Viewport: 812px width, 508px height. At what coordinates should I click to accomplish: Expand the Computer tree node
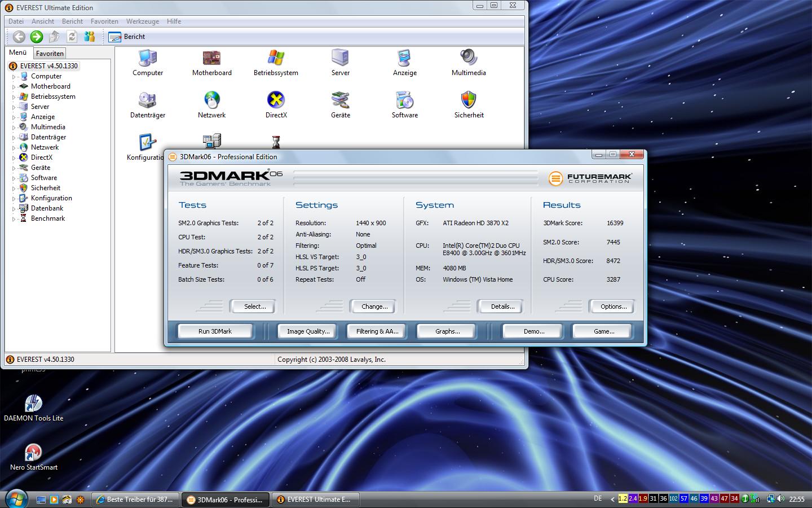(x=14, y=77)
